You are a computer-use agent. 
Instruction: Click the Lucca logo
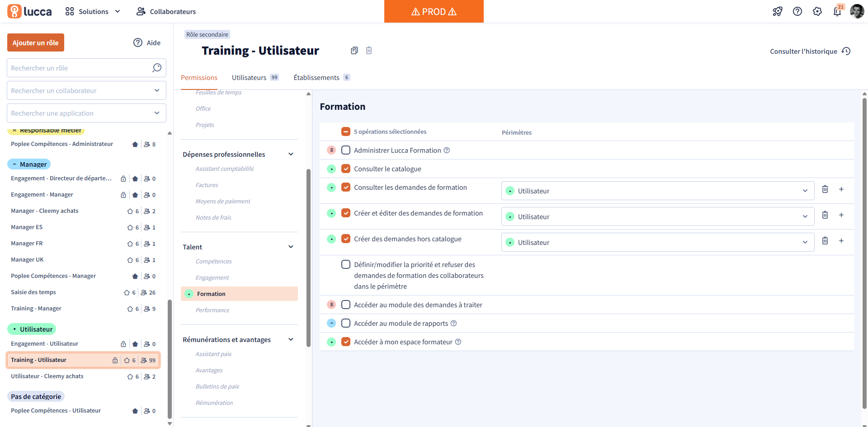tap(29, 11)
